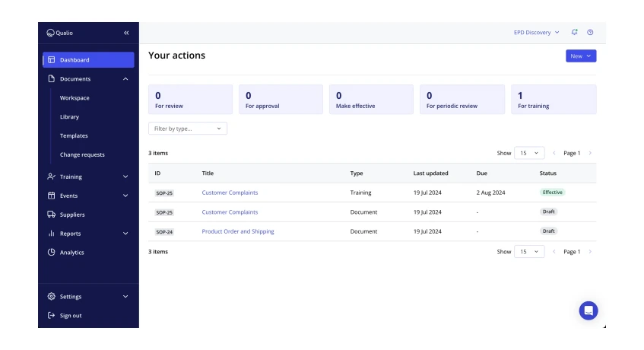The width and height of the screenshot is (644, 350).
Task: Open the EPD Discovery company dropdown
Action: tap(536, 32)
